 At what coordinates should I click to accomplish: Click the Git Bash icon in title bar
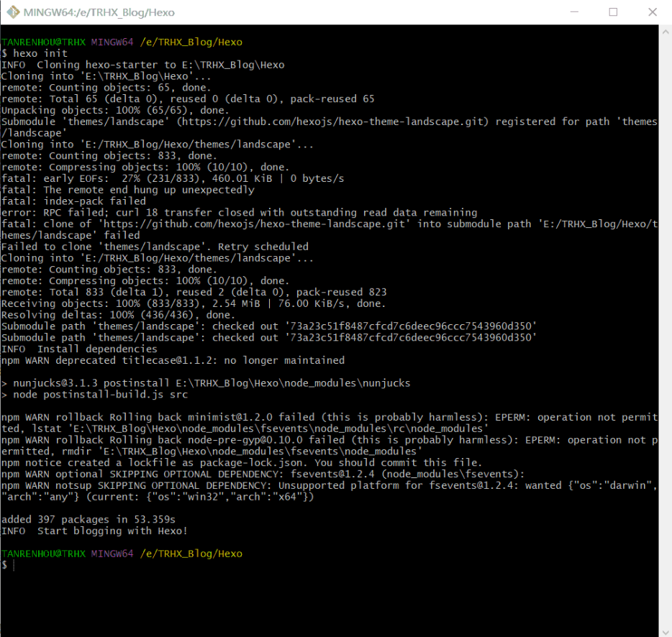13,12
